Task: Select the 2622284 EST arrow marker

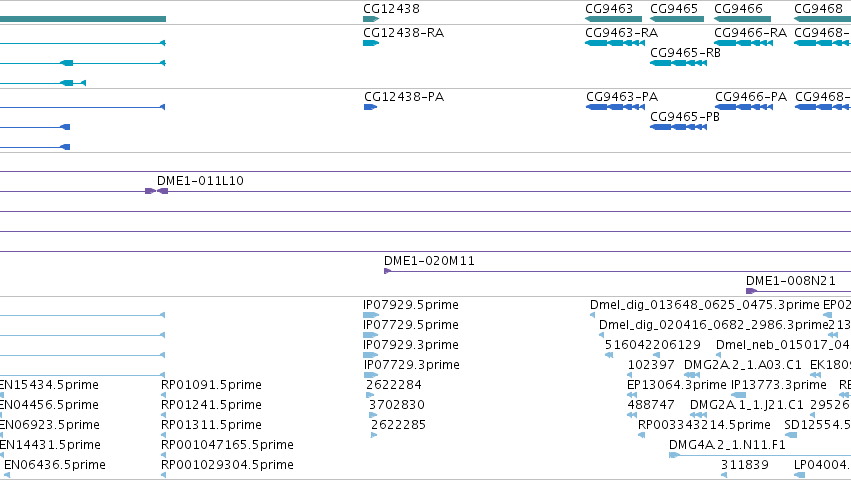Action: point(370,395)
